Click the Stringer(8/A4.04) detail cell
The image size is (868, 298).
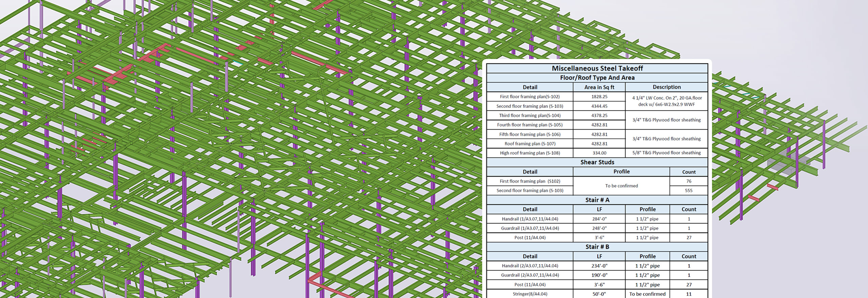point(530,294)
